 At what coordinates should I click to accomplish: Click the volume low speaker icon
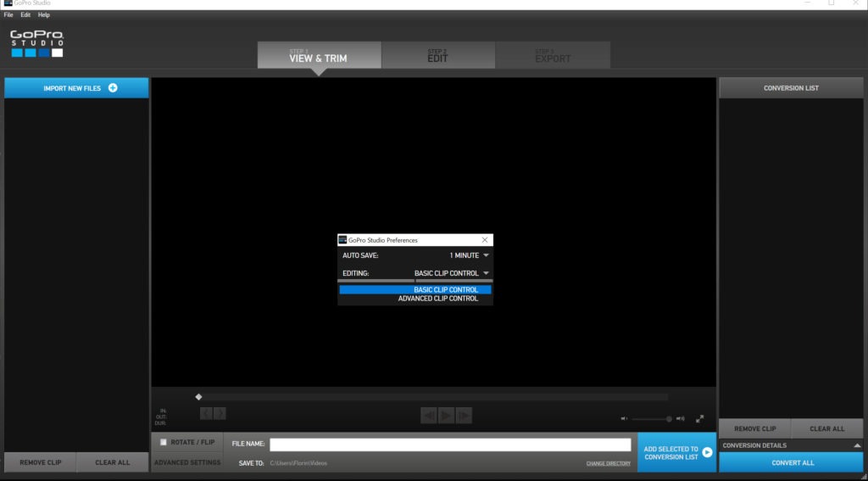pyautogui.click(x=625, y=419)
